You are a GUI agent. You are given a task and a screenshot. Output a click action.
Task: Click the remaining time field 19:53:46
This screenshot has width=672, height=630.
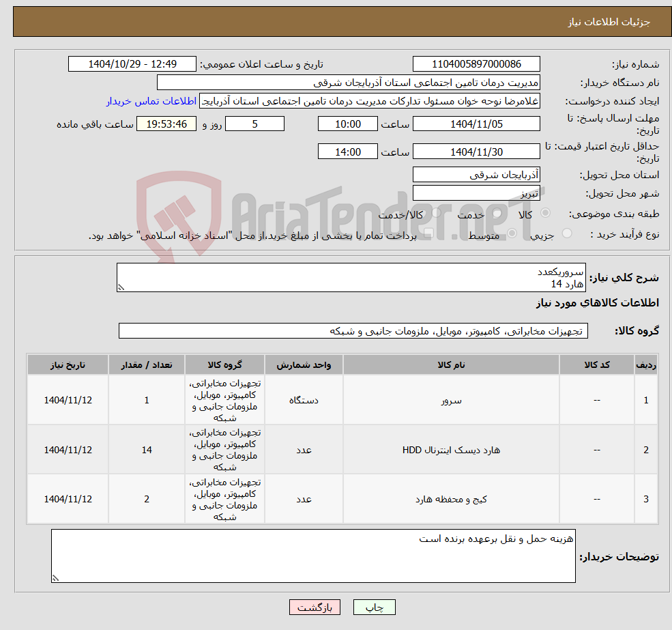[x=166, y=124]
